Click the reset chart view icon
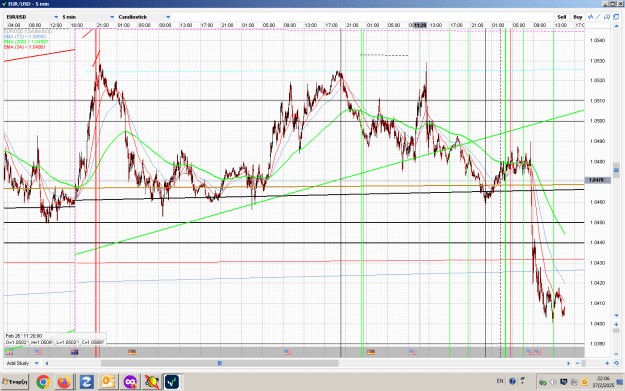This screenshot has height=391, width=625. click(x=616, y=363)
